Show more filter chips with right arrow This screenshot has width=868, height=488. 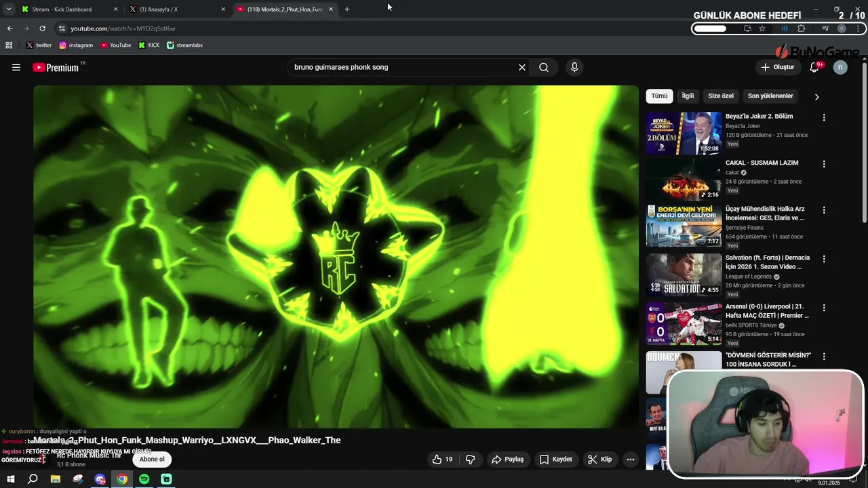pyautogui.click(x=816, y=96)
